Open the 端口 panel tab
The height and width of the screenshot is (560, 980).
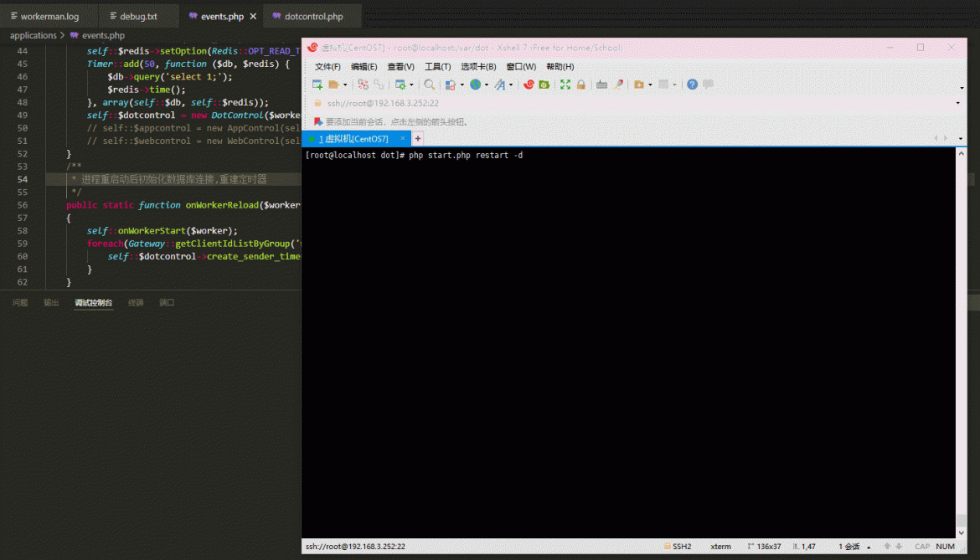(x=167, y=303)
